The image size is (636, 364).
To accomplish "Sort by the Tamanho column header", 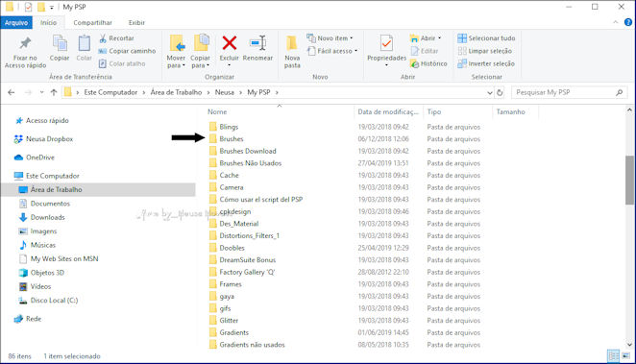I will pyautogui.click(x=511, y=111).
